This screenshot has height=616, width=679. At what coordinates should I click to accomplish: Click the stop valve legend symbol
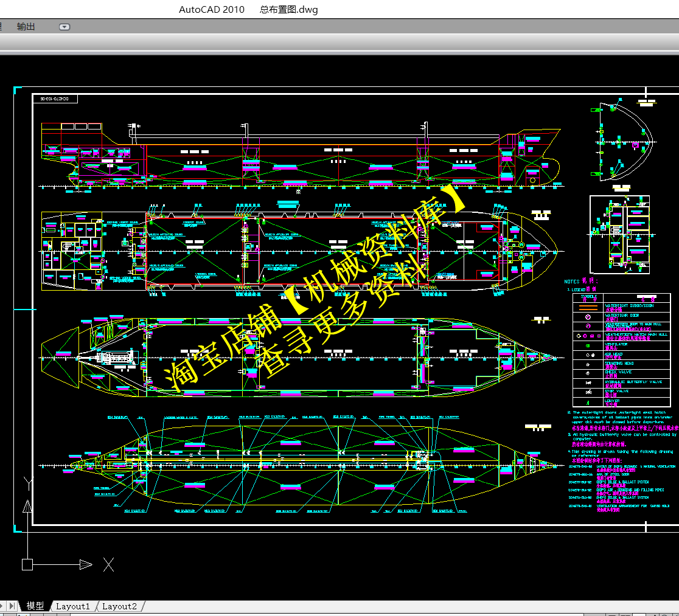coord(588,392)
